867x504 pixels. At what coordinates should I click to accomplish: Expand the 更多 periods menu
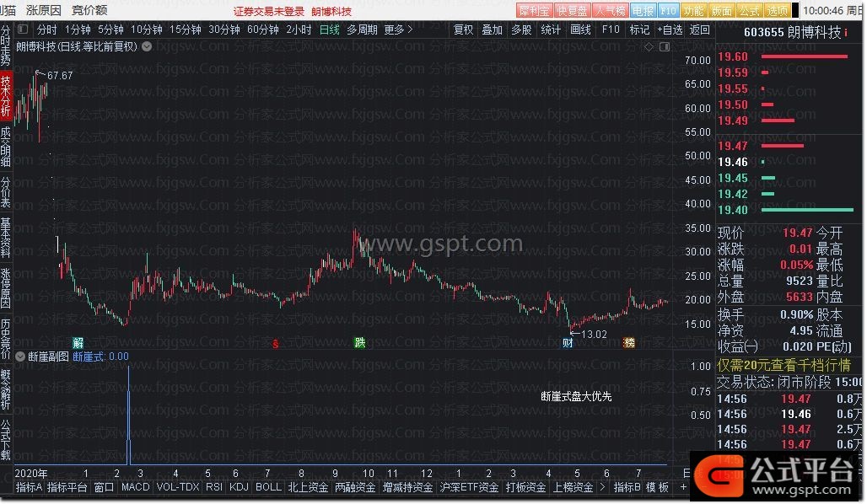click(x=398, y=29)
